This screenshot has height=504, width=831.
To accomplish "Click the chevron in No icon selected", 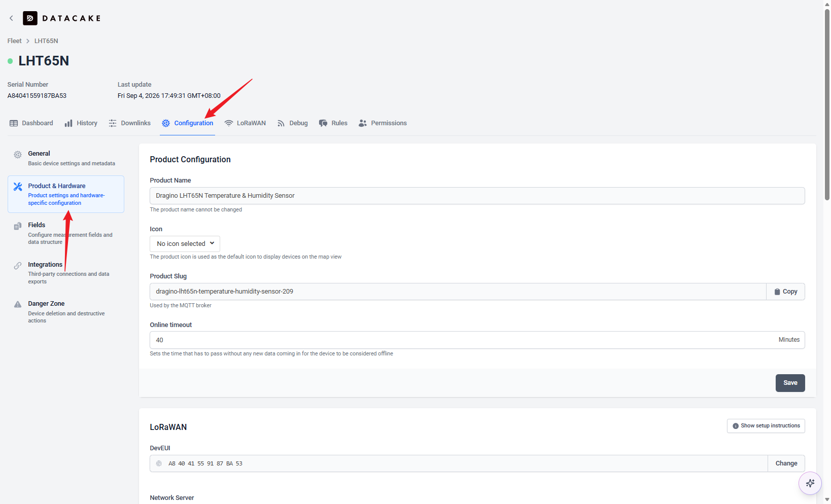I will 212,243.
